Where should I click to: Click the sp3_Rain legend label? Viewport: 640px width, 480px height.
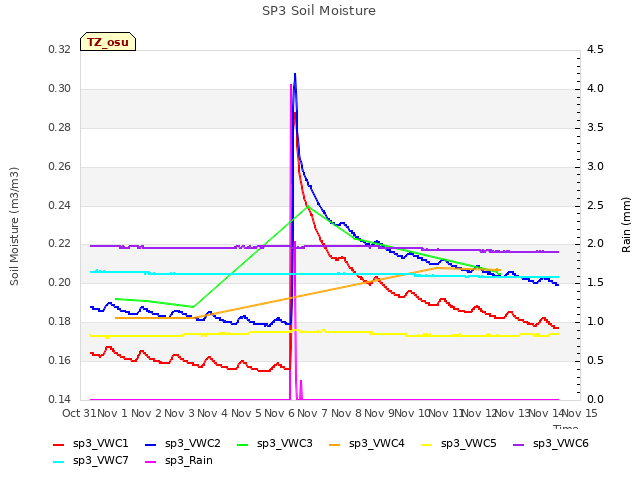pyautogui.click(x=189, y=460)
